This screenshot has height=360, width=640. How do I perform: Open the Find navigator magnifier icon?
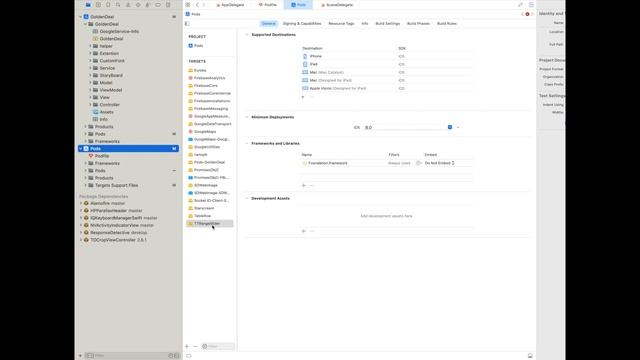118,5
